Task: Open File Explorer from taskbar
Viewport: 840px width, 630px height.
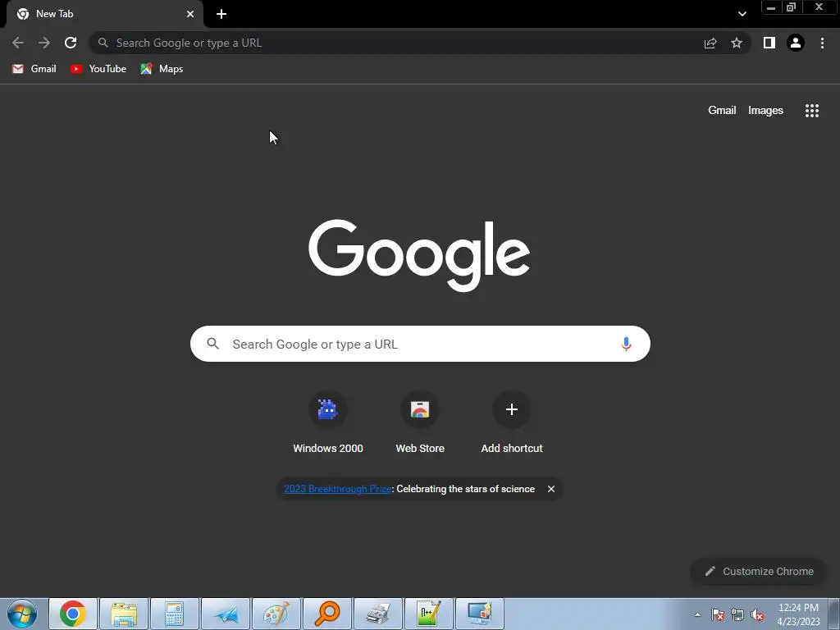Action: tap(124, 614)
